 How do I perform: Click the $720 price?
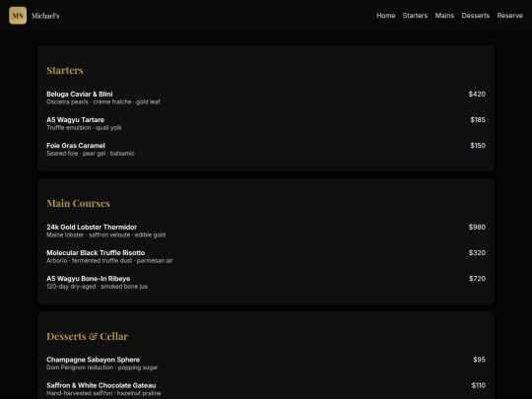(x=477, y=279)
